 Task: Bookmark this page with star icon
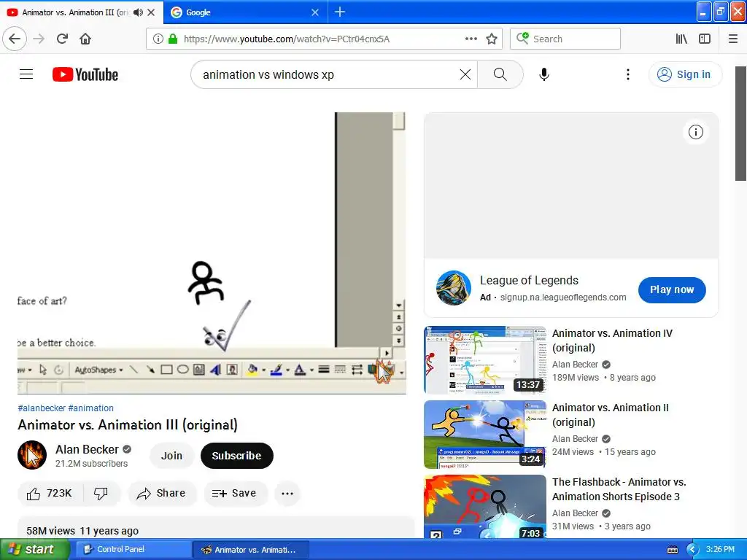tap(492, 39)
